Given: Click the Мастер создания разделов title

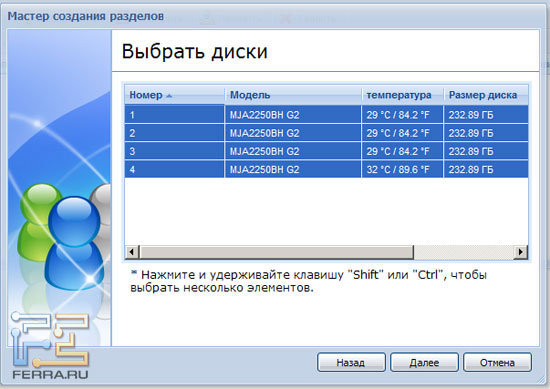Looking at the screenshot, I should click(86, 16).
